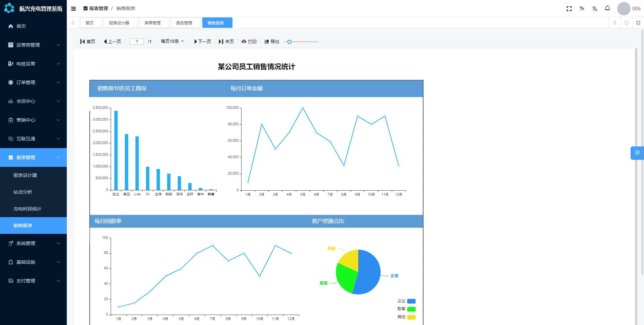Screen dimensions: 644x325
Task: Open notifications bell icon
Action: tap(607, 8)
